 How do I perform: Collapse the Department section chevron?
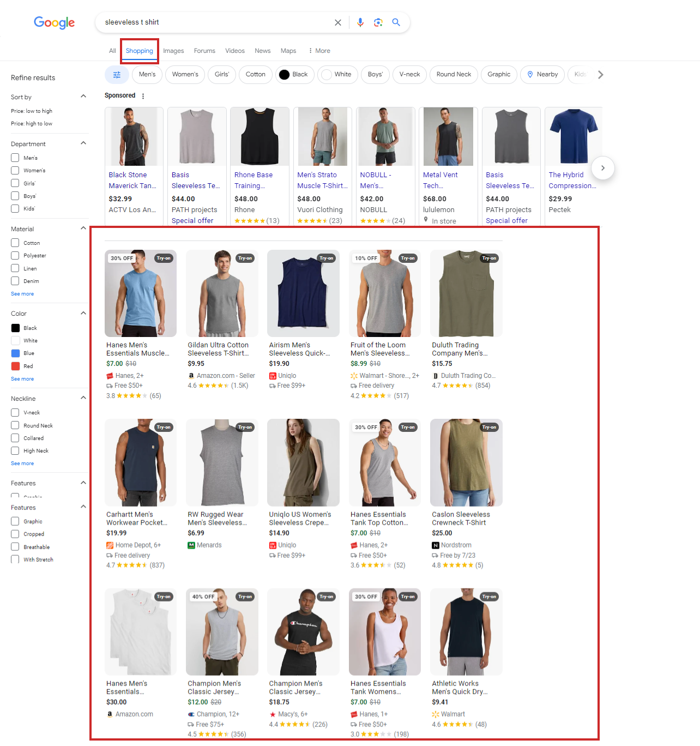tap(83, 143)
